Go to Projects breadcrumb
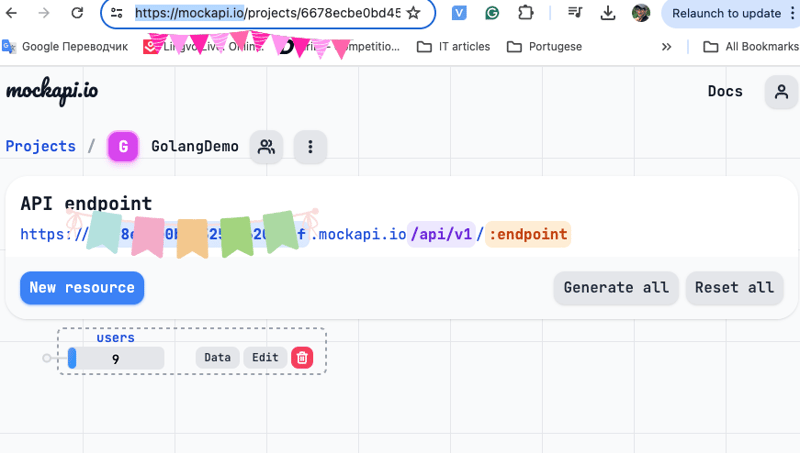Viewport: 800px width, 453px height. click(x=41, y=146)
